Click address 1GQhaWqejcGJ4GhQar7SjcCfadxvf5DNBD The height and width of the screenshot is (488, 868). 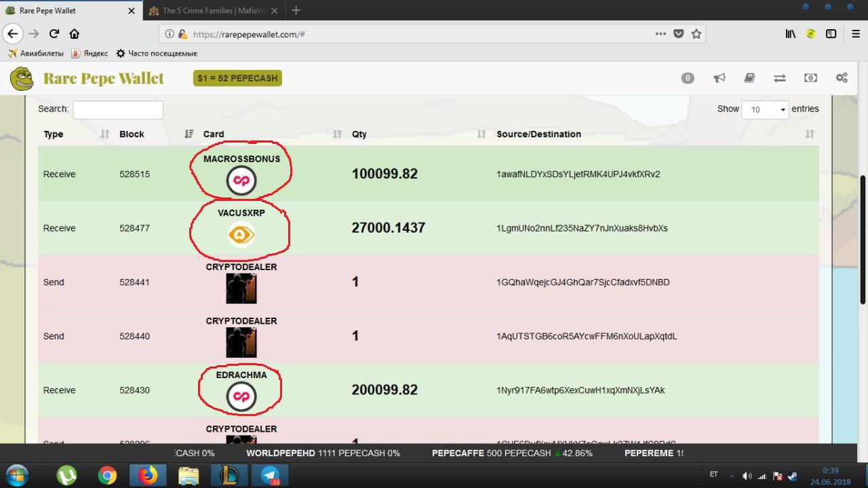point(583,282)
